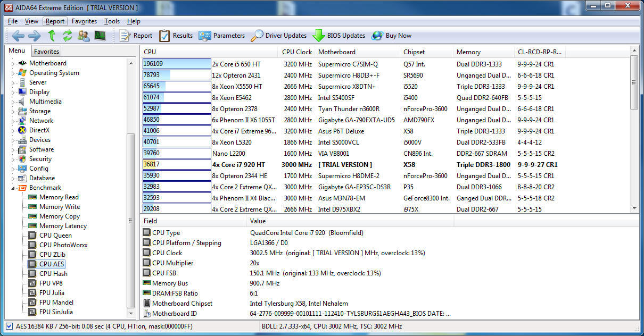Open Results from the toolbar
The image size is (644, 336).
[176, 36]
